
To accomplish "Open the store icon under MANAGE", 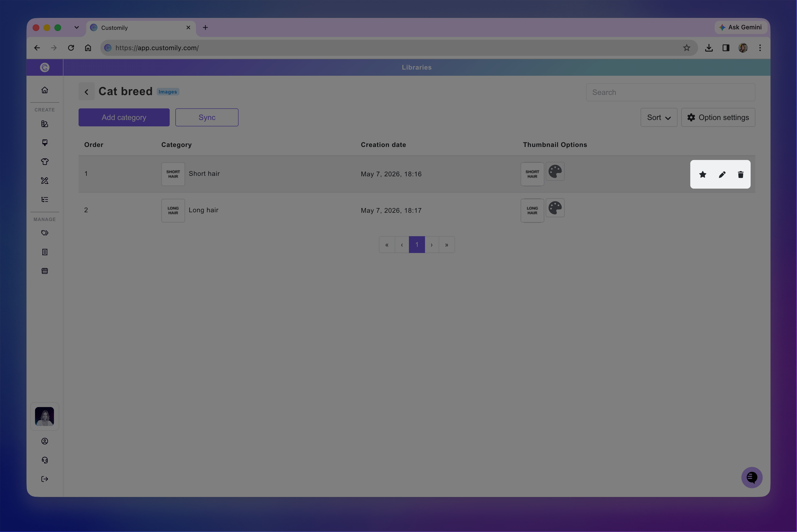I will point(45,271).
